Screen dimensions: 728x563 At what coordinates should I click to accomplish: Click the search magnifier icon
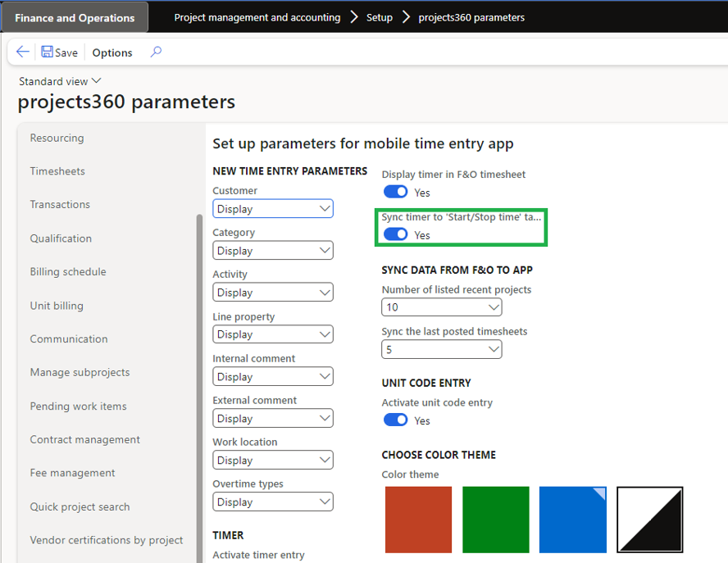156,52
